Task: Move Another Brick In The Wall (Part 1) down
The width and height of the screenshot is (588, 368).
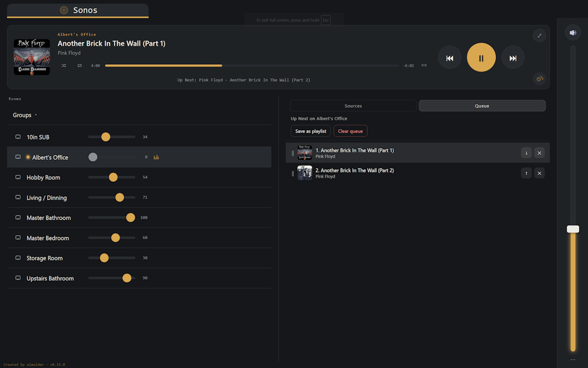Action: click(526, 153)
